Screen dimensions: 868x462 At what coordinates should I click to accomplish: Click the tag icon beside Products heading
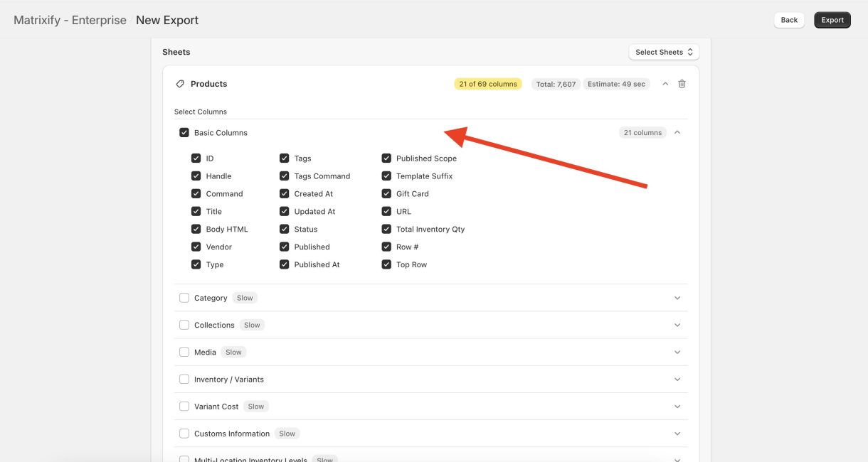(x=180, y=83)
